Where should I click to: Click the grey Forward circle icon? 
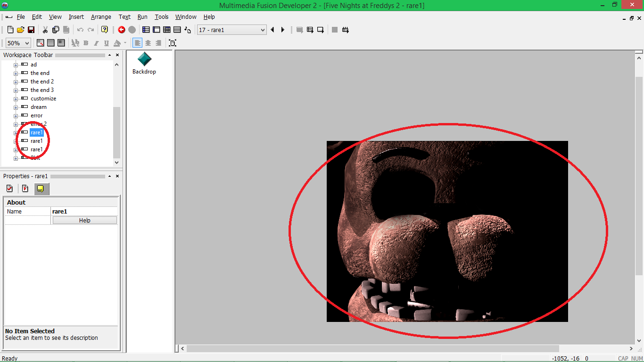pyautogui.click(x=132, y=30)
